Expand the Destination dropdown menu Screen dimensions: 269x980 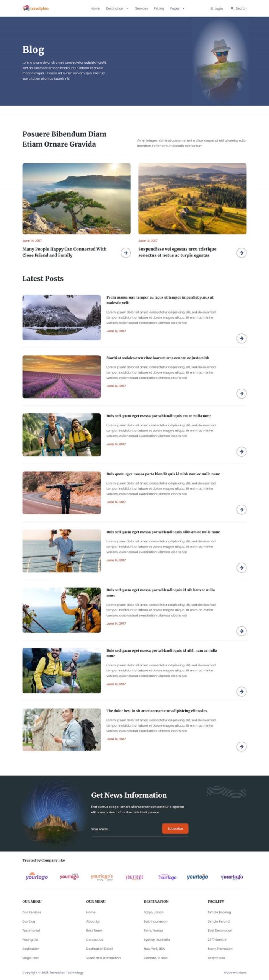(x=117, y=8)
